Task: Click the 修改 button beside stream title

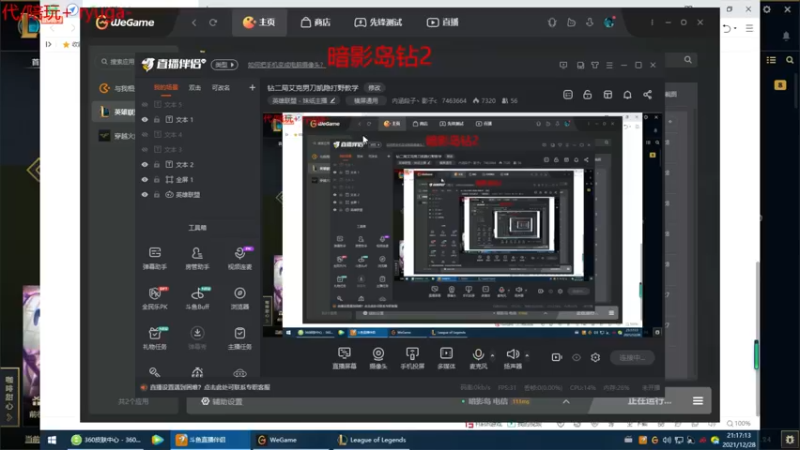Action: 374,88
